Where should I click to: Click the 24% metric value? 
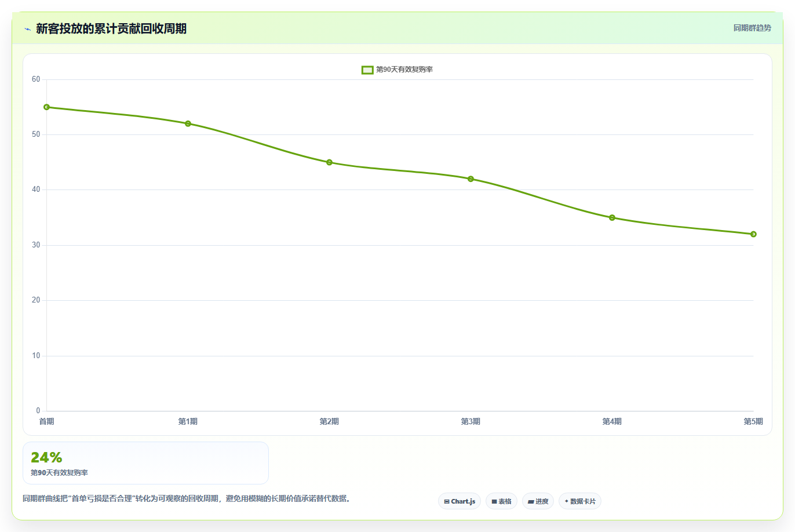[x=46, y=457]
